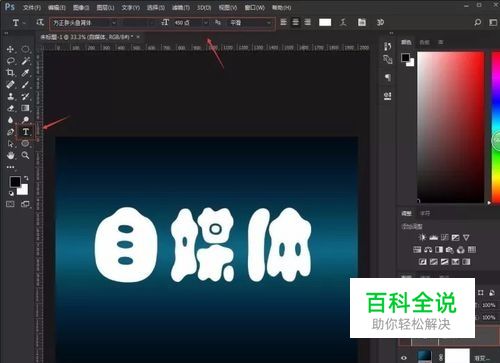This screenshot has width=500, height=363.
Task: Open the three-dot Edit Toolbar menu
Action: coord(10,167)
